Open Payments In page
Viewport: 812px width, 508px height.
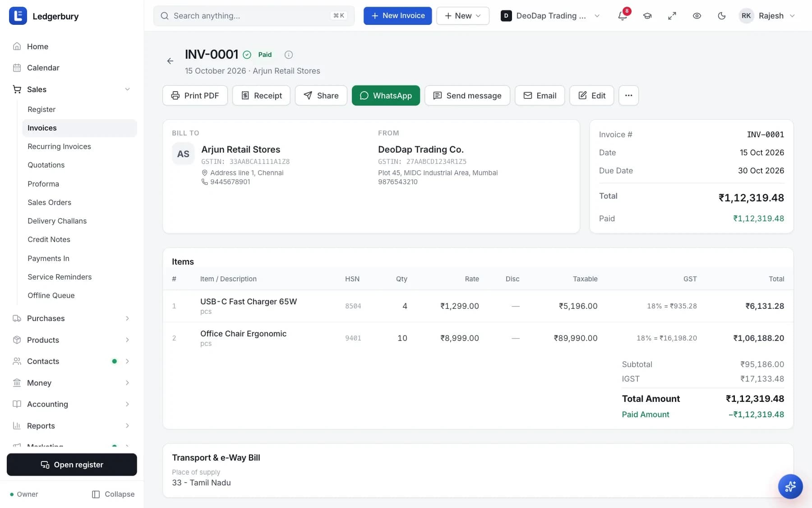(79, 258)
